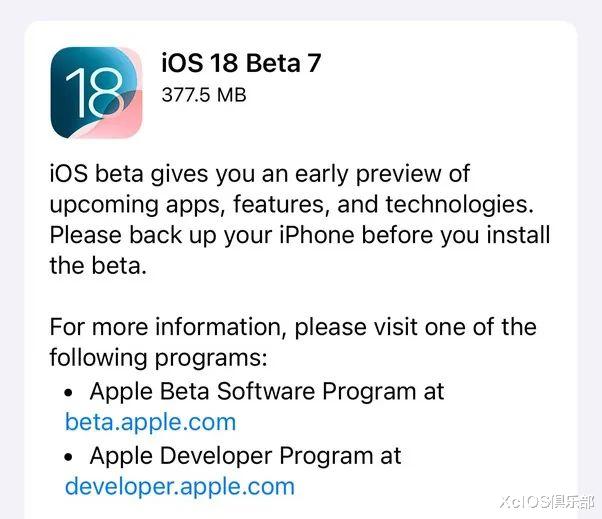602x519 pixels.
Task: Tap the words 'the beta.' ending the paragraph
Action: (x=98, y=265)
